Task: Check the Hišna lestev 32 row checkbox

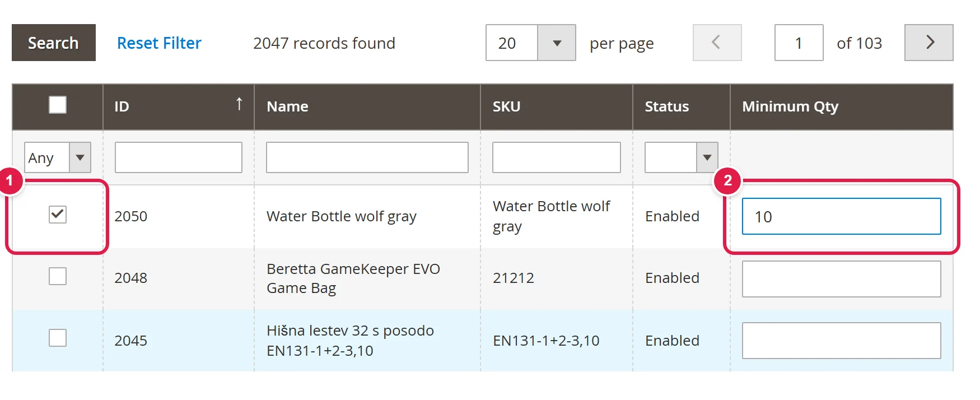Action: pos(58,338)
